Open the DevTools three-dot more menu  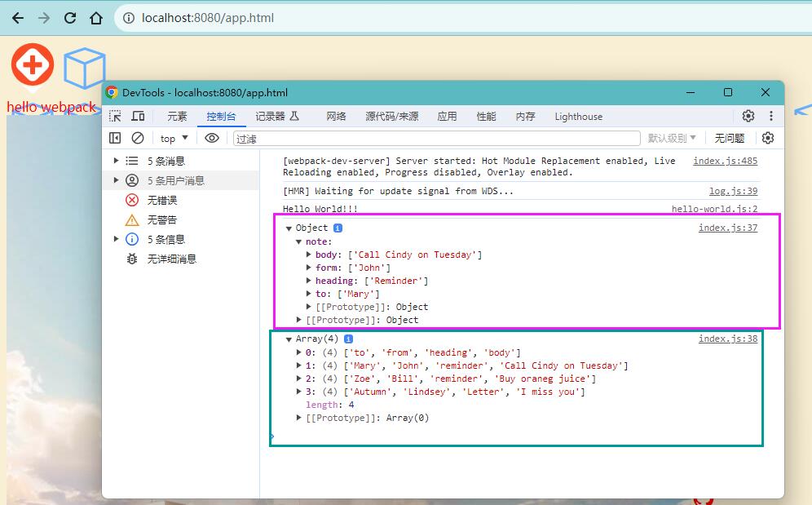coord(771,116)
